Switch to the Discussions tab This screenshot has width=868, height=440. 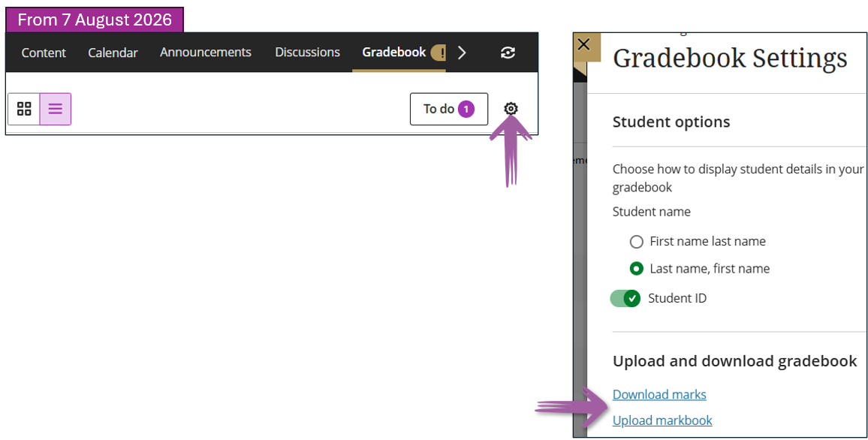click(x=307, y=52)
